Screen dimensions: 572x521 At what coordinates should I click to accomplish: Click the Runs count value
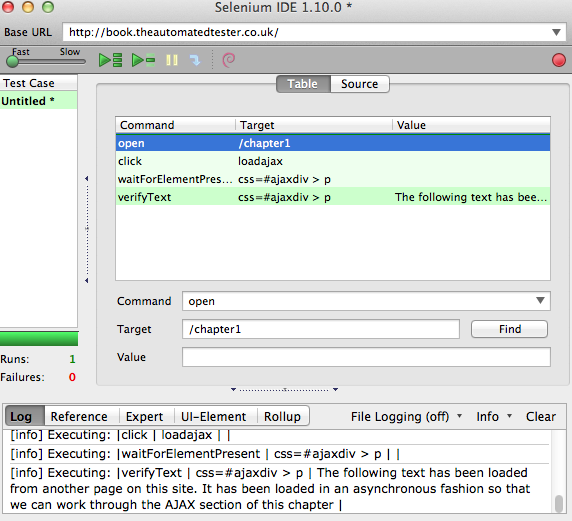72,359
